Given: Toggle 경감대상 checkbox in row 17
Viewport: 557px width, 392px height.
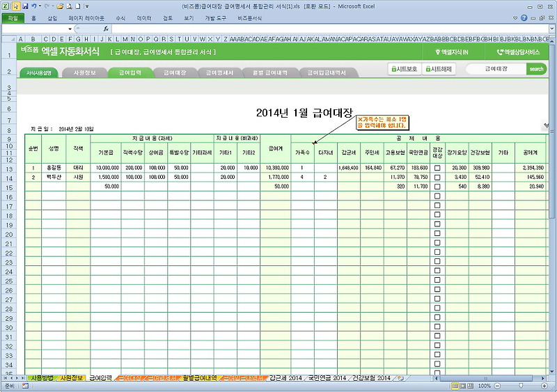Looking at the screenshot, I should 437,205.
